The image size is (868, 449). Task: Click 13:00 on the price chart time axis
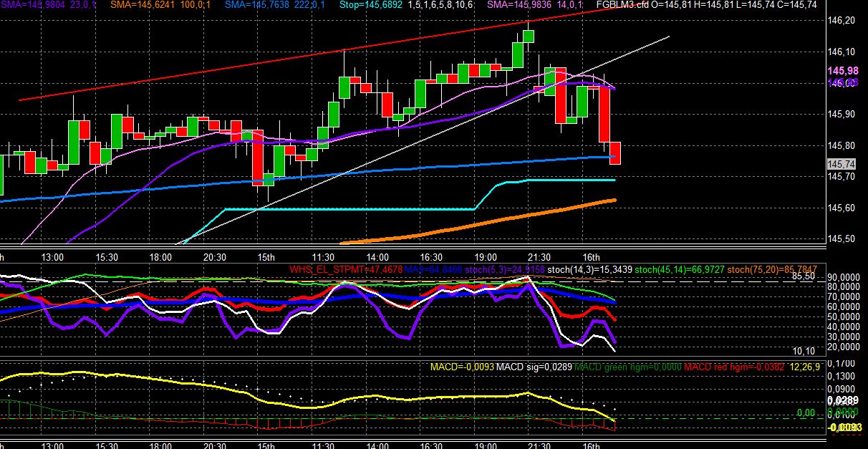tap(53, 257)
